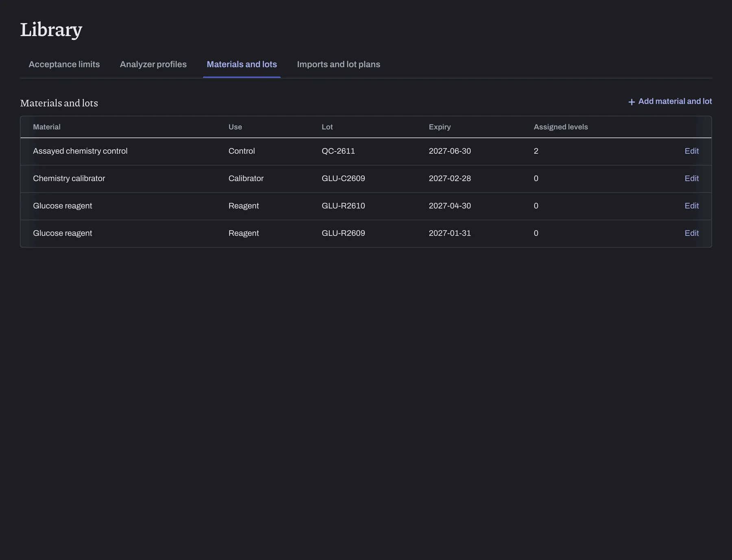Click the plus icon beside Add material and lot

pos(632,102)
